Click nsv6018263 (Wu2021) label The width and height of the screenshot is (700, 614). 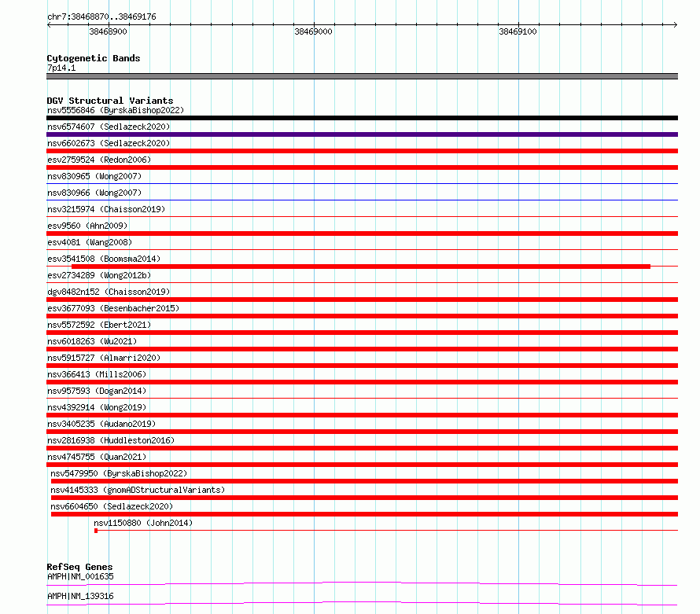point(92,341)
